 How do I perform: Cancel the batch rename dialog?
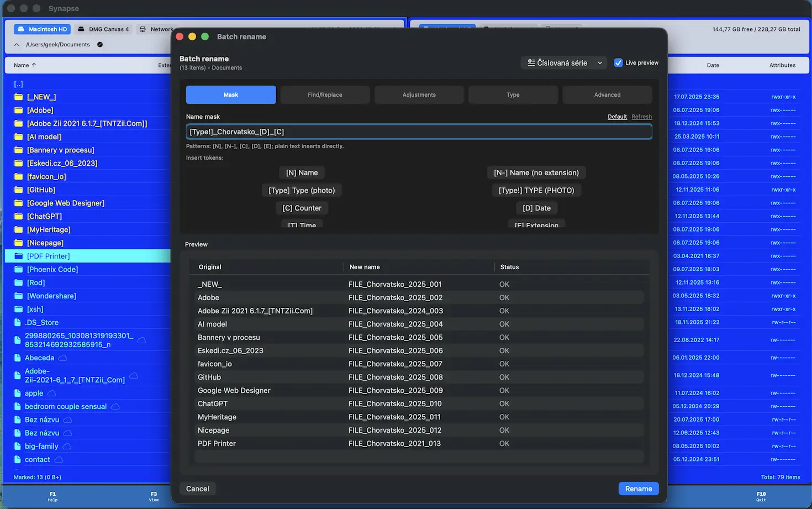[x=197, y=489]
